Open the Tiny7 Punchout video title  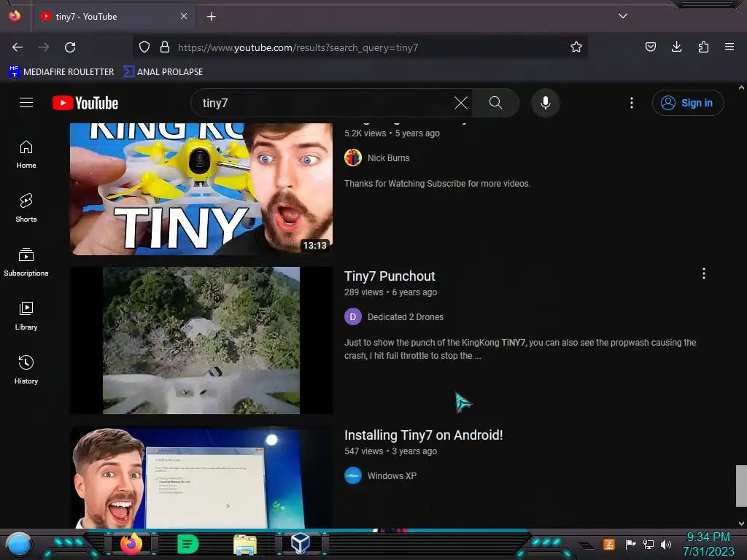click(x=390, y=276)
